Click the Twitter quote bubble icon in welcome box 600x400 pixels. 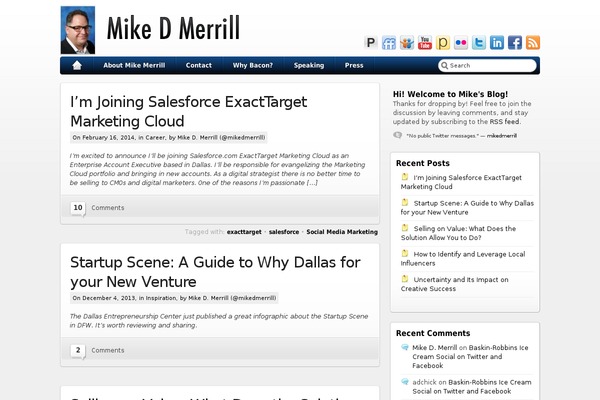point(398,135)
